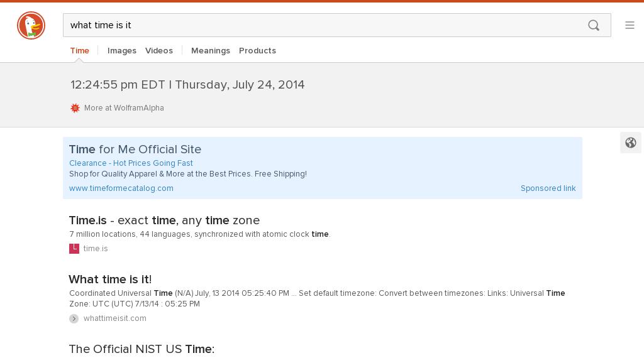The image size is (644, 358).
Task: Click the whattimeisit.com URL text
Action: (115, 318)
